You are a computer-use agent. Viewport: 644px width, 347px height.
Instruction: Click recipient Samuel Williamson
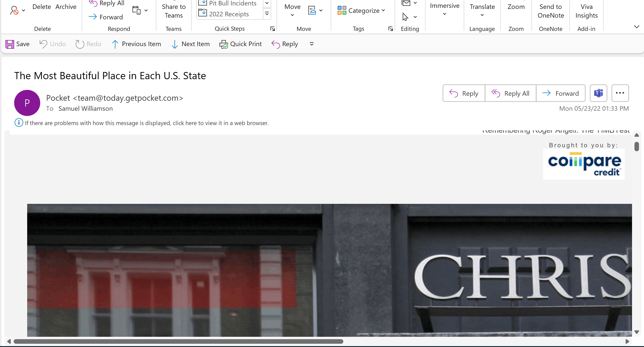[85, 109]
